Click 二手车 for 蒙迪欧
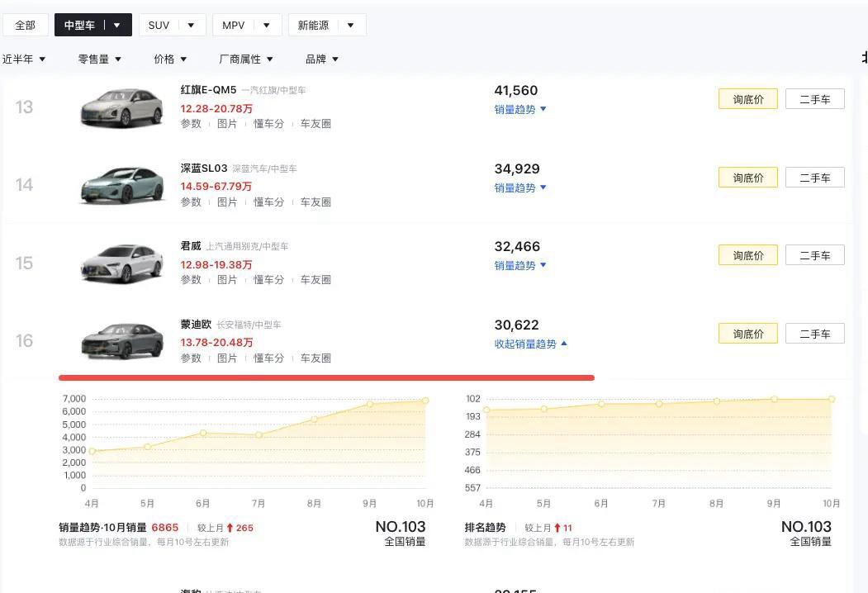 [815, 334]
